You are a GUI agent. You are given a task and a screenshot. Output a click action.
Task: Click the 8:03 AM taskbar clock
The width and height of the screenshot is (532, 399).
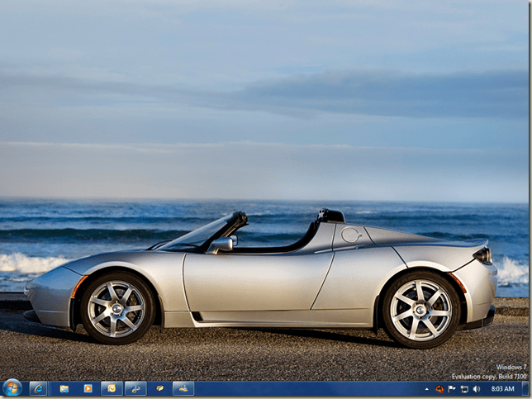pyautogui.click(x=502, y=388)
